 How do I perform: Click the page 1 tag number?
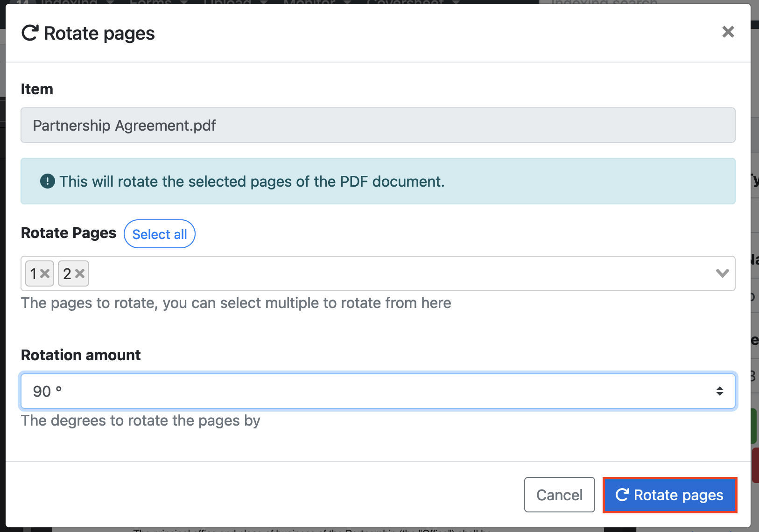tap(33, 273)
